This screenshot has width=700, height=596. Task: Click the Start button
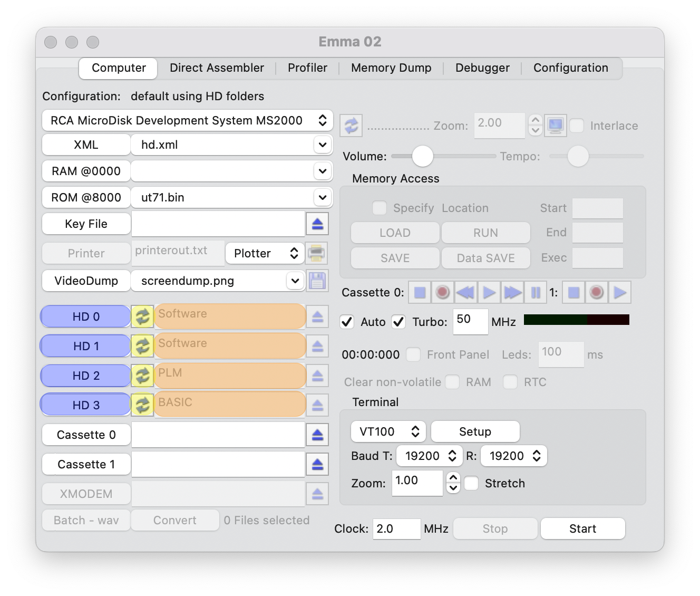click(x=582, y=528)
